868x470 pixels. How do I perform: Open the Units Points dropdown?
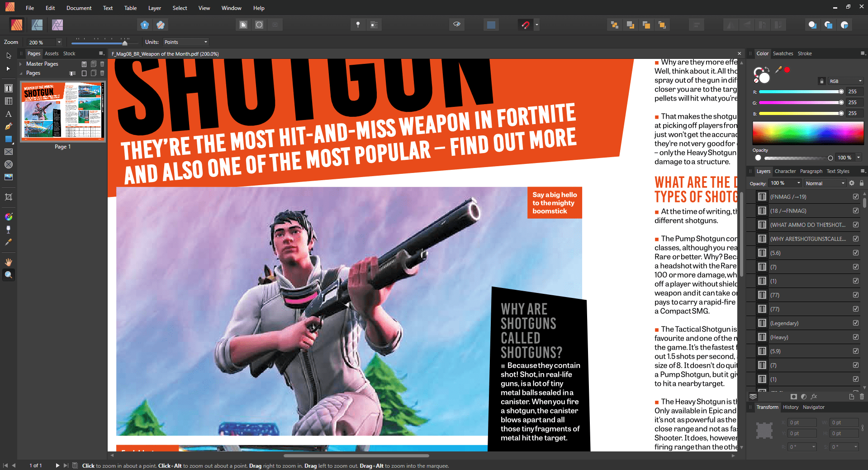[186, 42]
